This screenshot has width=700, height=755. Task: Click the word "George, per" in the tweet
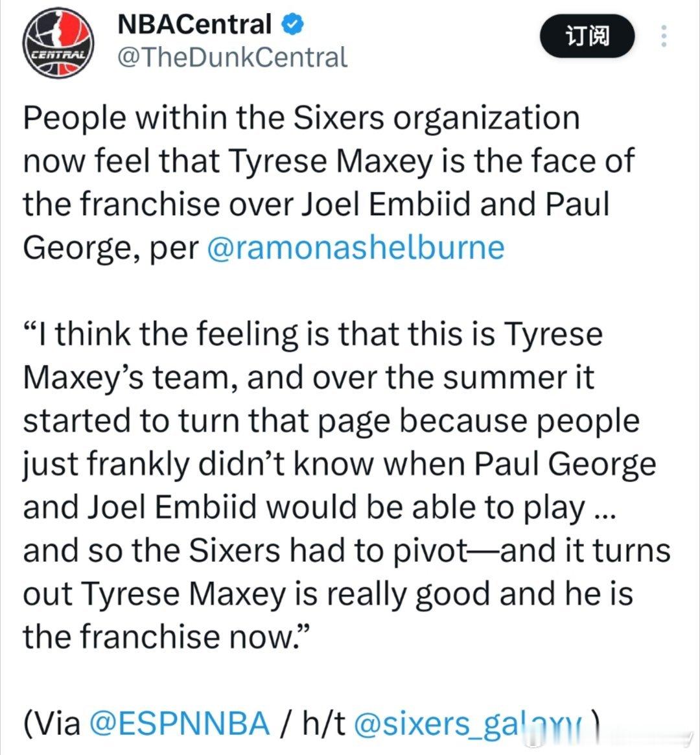pos(110,248)
